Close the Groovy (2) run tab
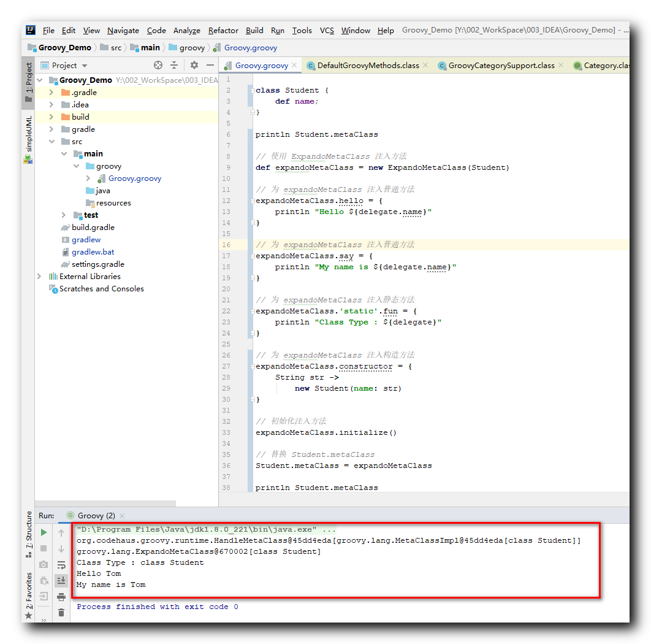This screenshot has height=644, width=651. coord(122,516)
